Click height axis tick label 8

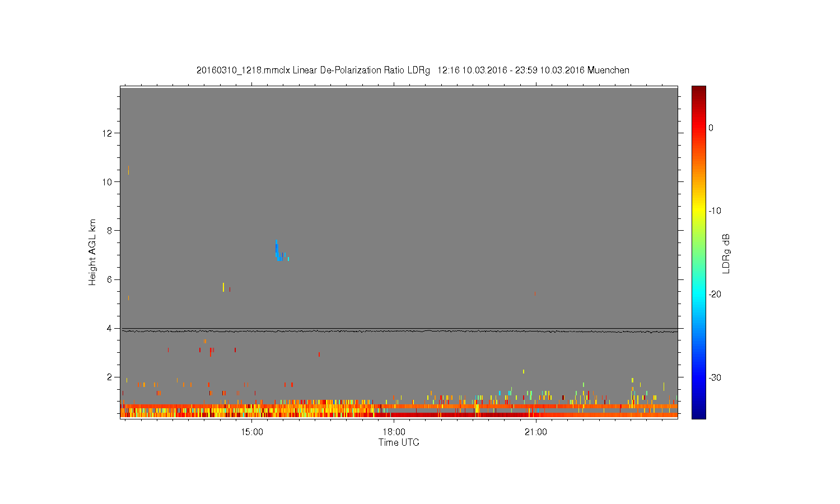109,231
